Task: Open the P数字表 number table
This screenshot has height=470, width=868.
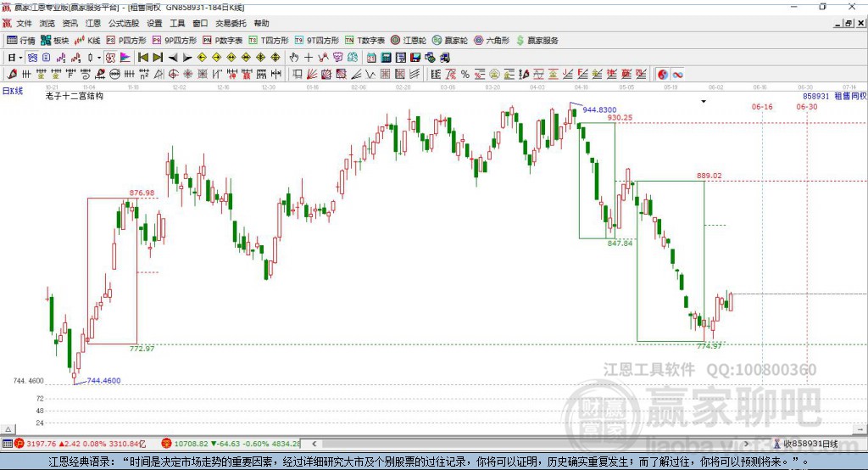Action: pyautogui.click(x=223, y=41)
